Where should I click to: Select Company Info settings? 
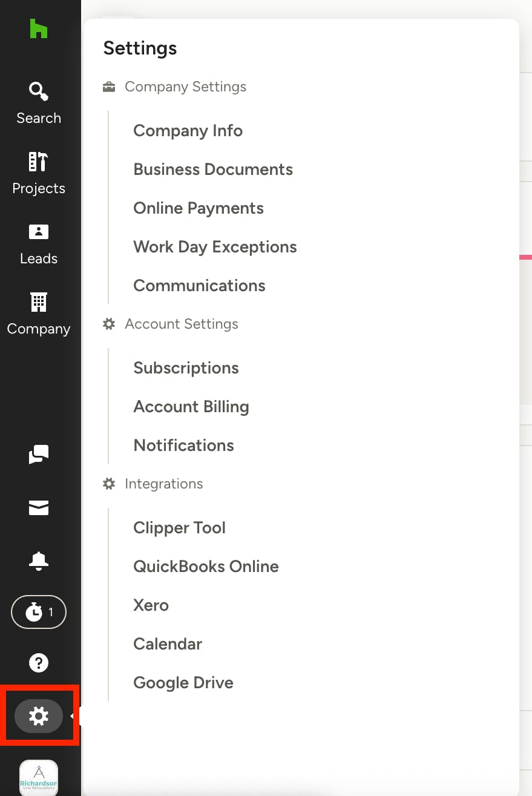(188, 131)
